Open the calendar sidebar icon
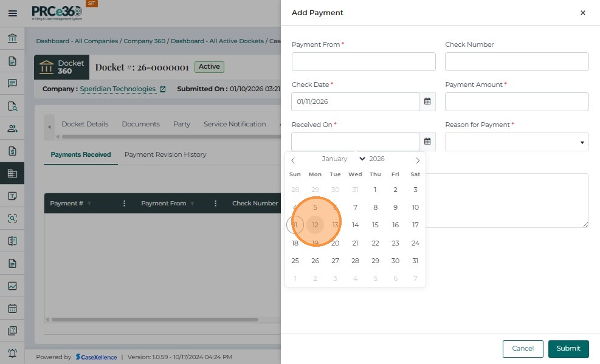 12,308
